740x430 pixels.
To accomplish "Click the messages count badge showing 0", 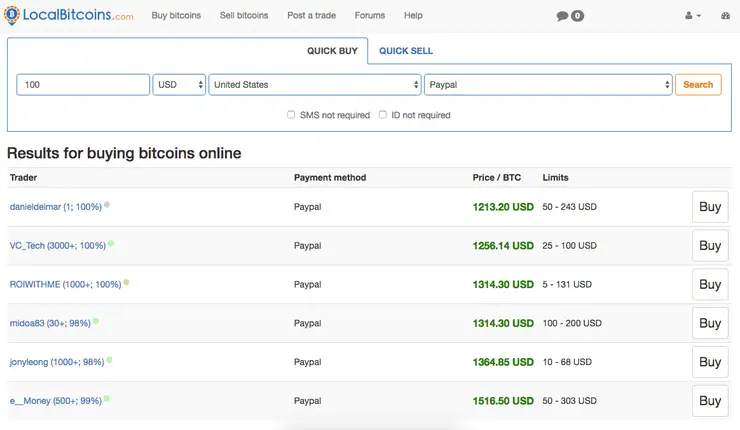I will pos(577,16).
